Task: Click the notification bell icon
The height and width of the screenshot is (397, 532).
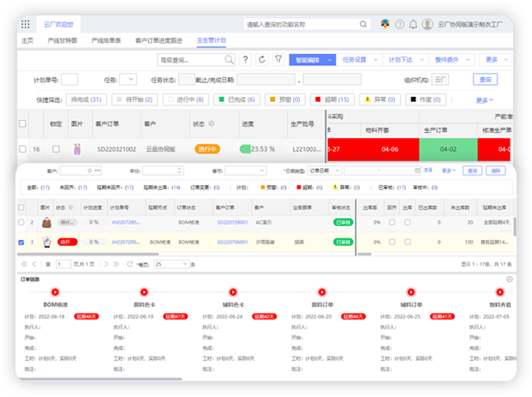Action: [413, 24]
